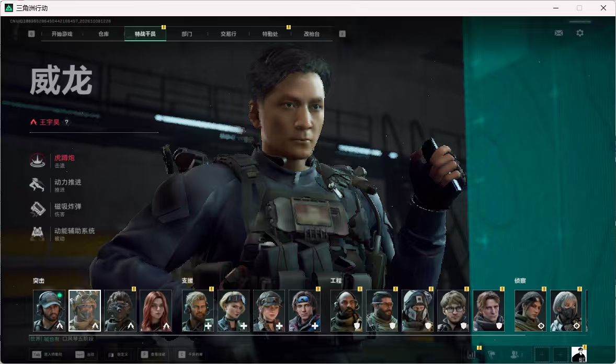
Task: Click the 侦察 class label
Action: click(x=520, y=281)
